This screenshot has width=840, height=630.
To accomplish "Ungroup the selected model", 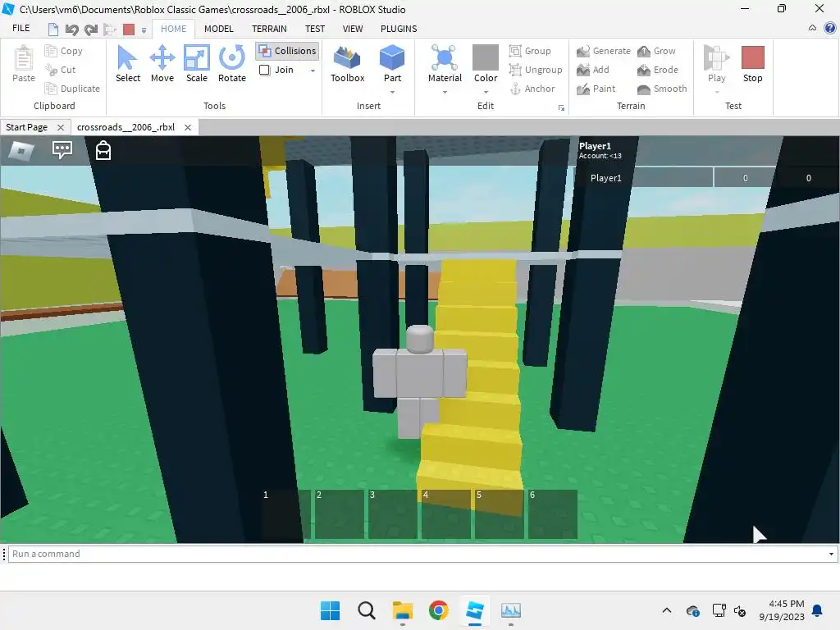I will (536, 70).
